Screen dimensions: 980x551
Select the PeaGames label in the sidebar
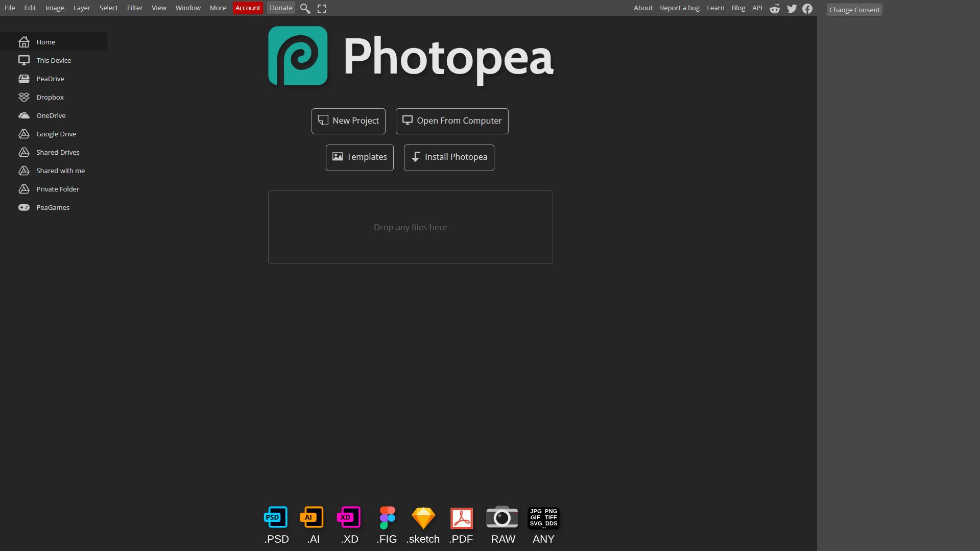[x=53, y=207]
